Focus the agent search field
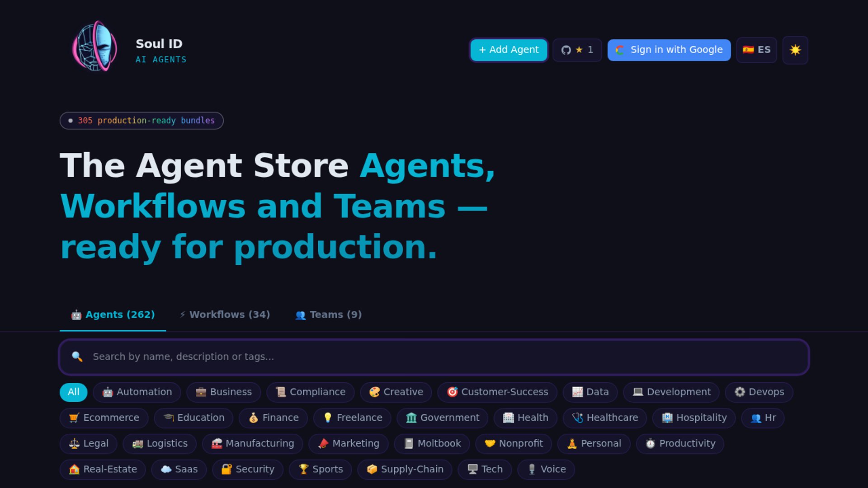 [434, 357]
